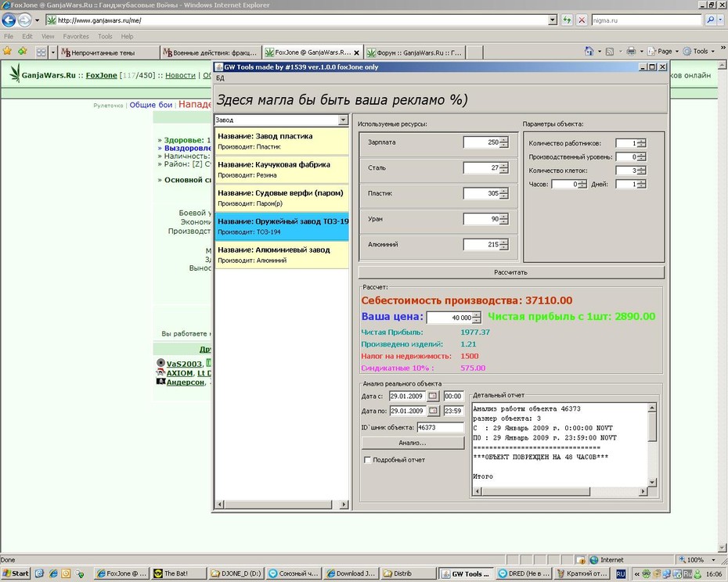Screen dimensions: 728x582
Task: Click the RU language indicator
Action: coord(621,574)
